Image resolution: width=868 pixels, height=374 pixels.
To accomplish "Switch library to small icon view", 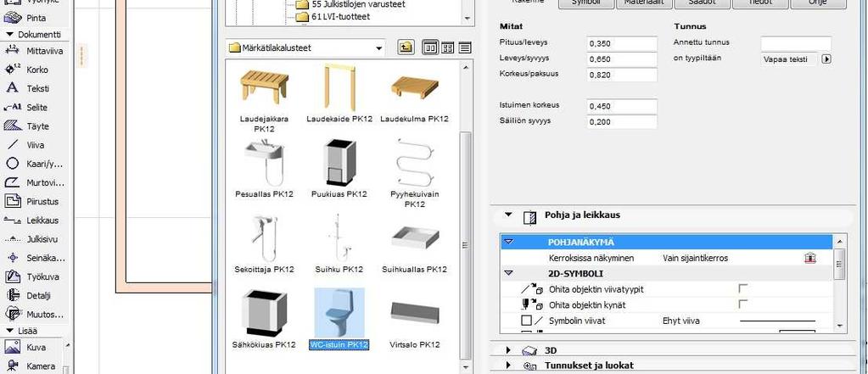I will coord(447,47).
